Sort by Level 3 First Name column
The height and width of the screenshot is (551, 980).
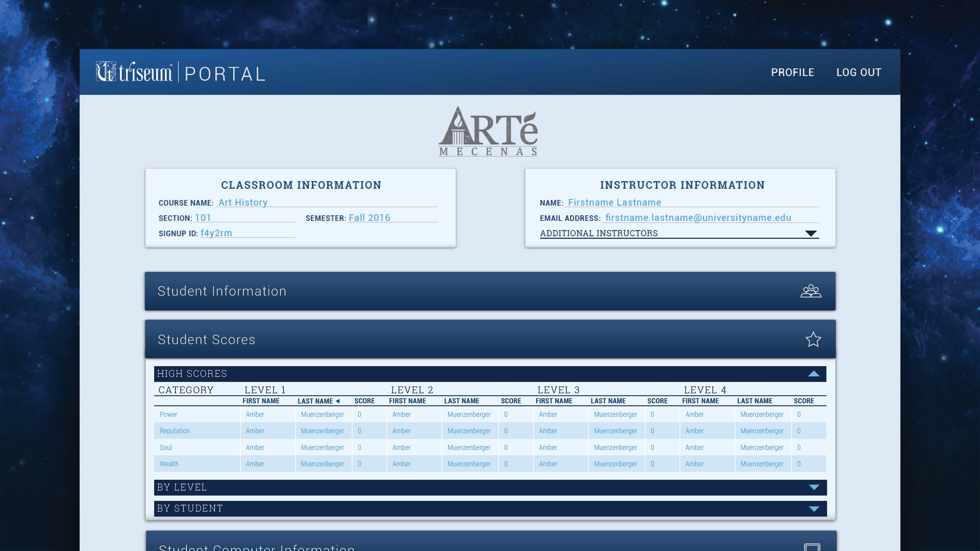pyautogui.click(x=554, y=401)
